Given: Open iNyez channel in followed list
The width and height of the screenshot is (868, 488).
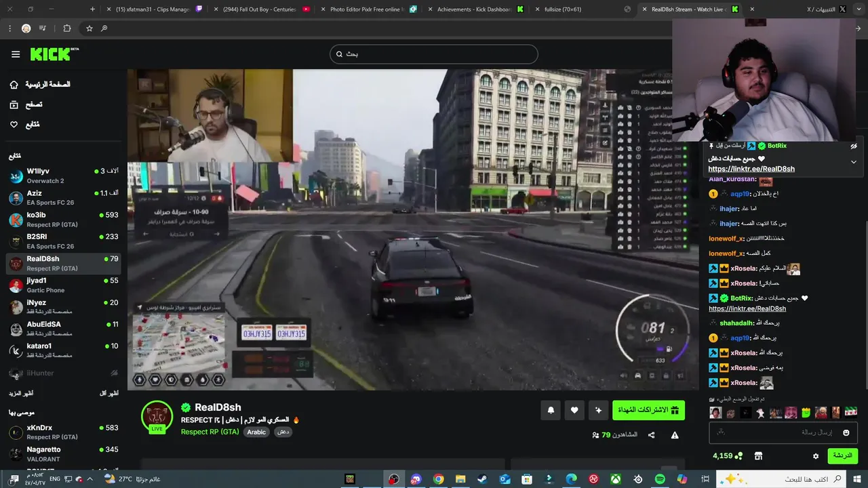Looking at the screenshot, I should (64, 307).
